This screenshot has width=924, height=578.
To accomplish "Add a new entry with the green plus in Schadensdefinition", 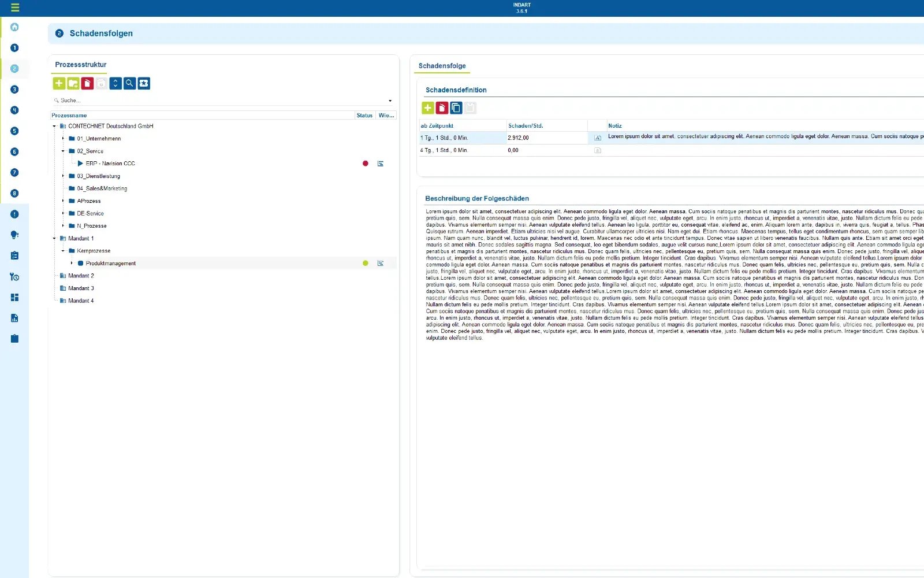I will tap(428, 108).
